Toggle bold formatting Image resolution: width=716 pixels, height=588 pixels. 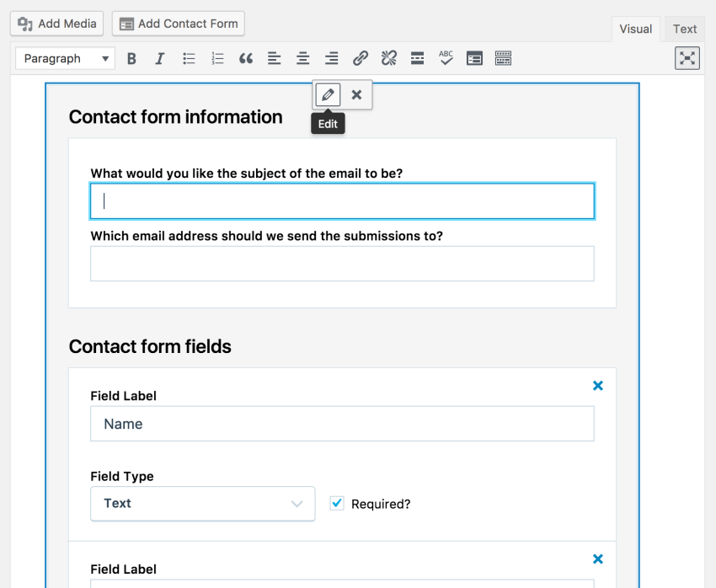(131, 58)
